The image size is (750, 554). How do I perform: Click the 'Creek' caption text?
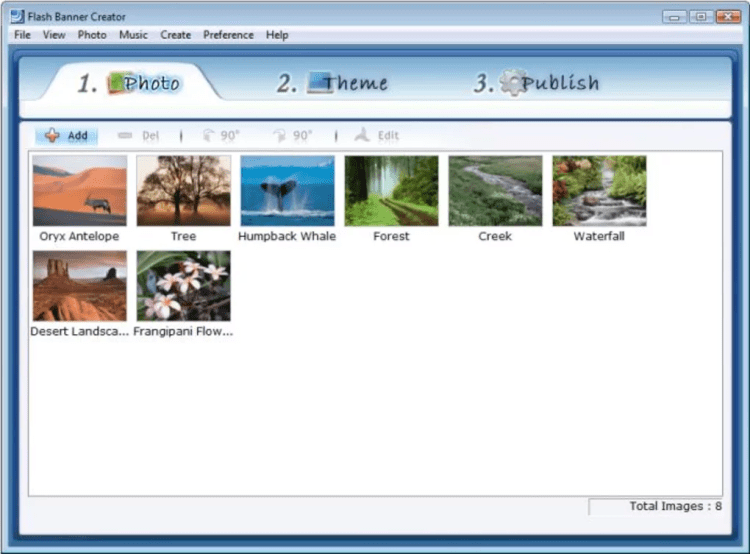tap(495, 236)
